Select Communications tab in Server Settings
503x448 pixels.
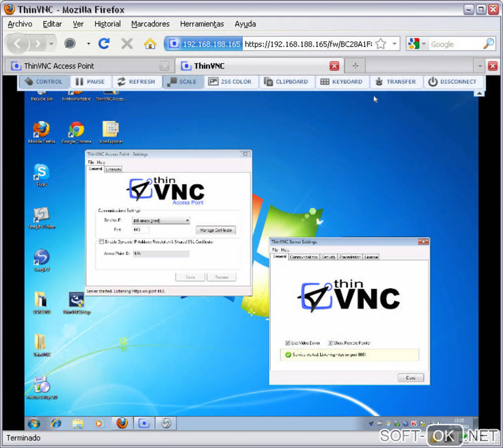point(303,257)
